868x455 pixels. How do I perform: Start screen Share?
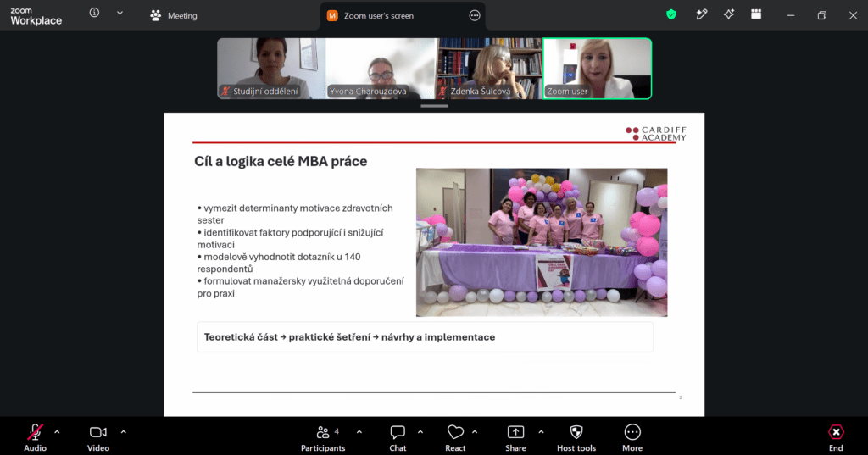pyautogui.click(x=515, y=437)
